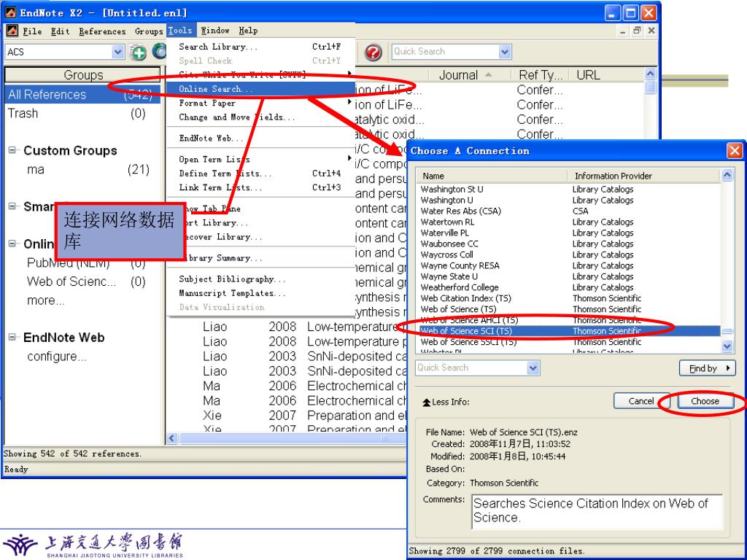747x560 pixels.
Task: Click Quick Search field in main toolbar
Action: (x=446, y=52)
